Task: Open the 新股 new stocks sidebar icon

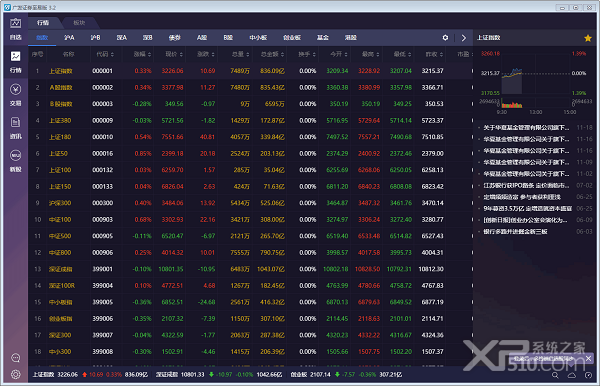Action: click(16, 161)
